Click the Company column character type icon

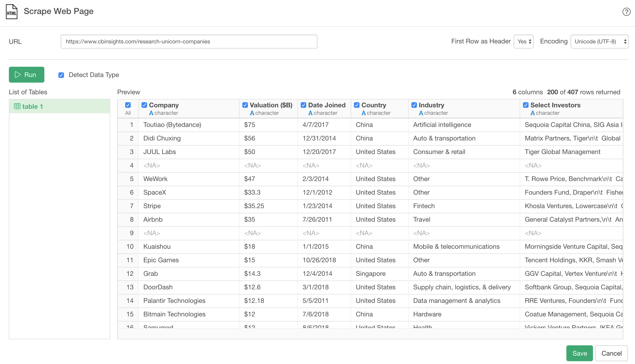pyautogui.click(x=151, y=113)
